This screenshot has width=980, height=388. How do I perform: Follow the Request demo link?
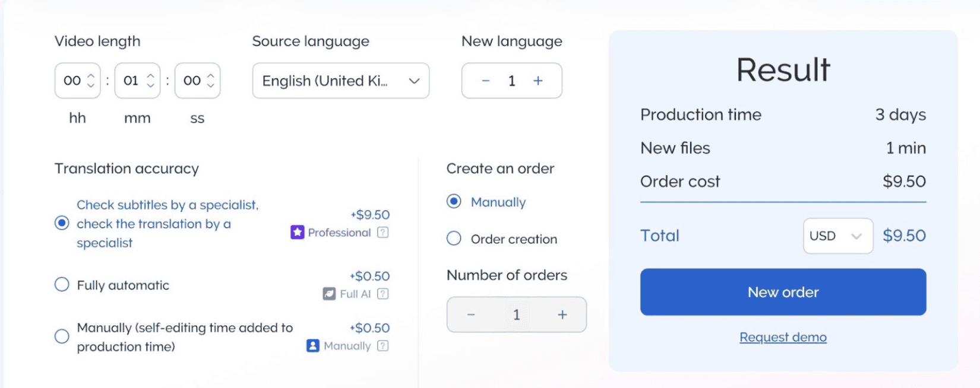[x=783, y=337]
